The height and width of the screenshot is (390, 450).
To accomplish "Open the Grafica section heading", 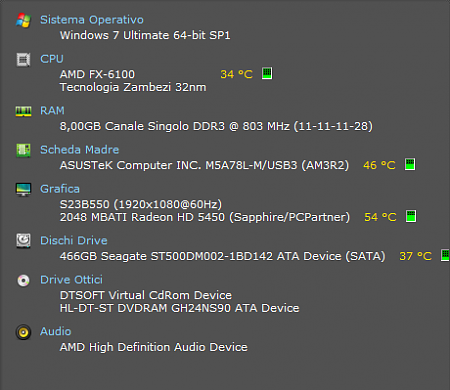I will [60, 189].
